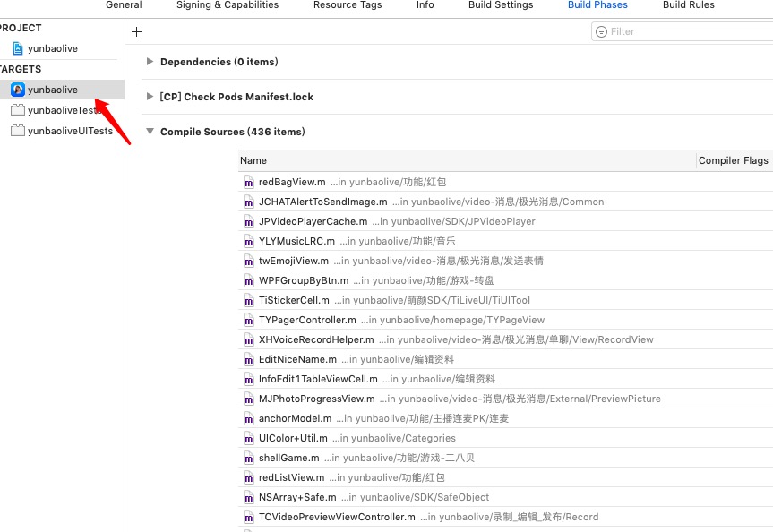Viewport: 773px width, 532px height.
Task: Click anchorModel.m file icon
Action: pyautogui.click(x=248, y=419)
